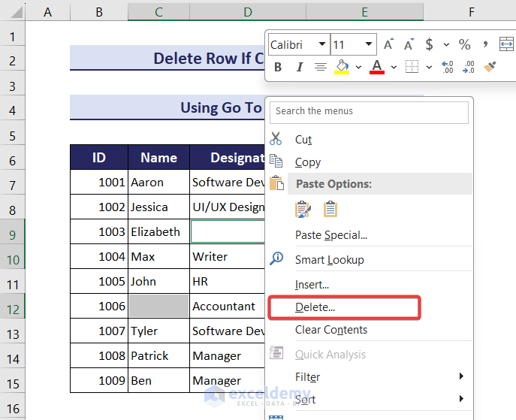
Task: Select Insert... in the context menu
Action: tap(312, 285)
